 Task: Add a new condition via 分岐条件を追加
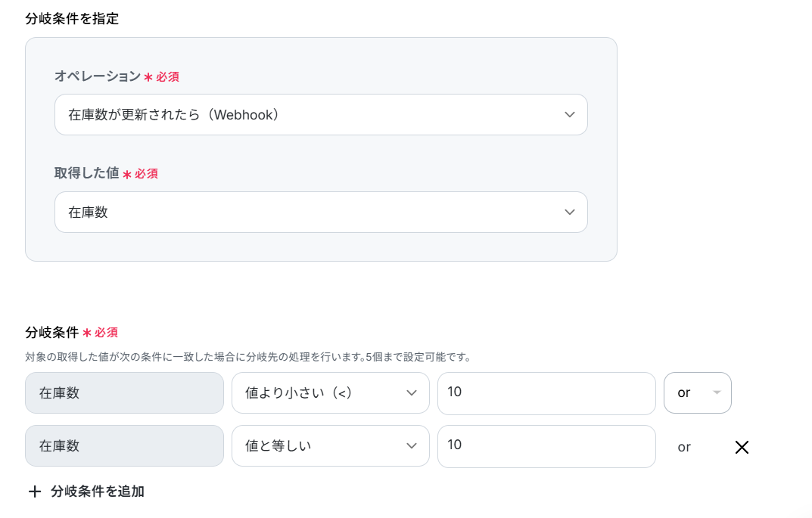pyautogui.click(x=98, y=492)
